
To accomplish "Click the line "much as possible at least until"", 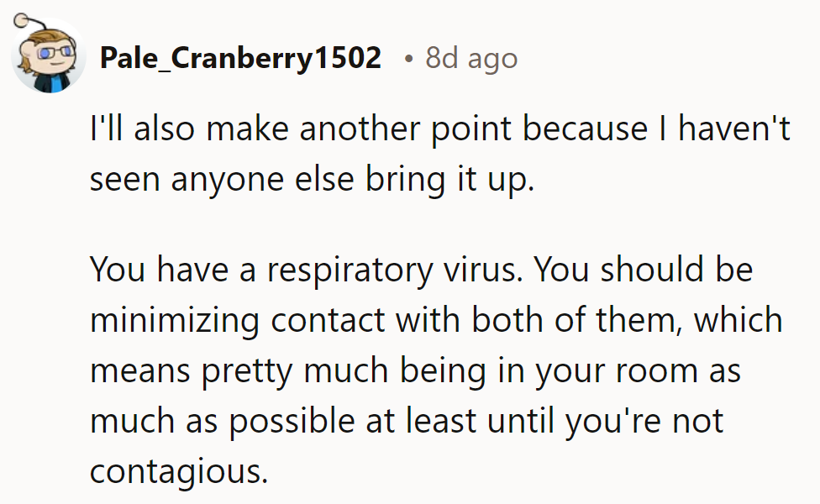I will coord(407,421).
